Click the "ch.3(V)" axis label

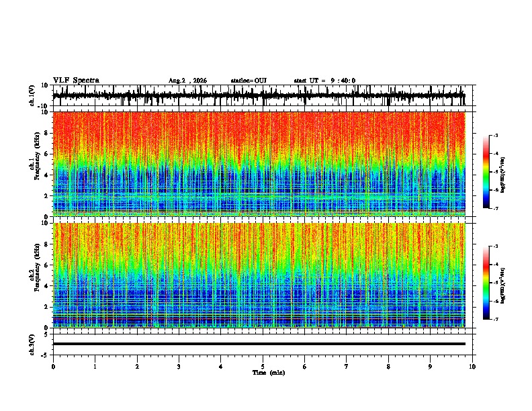click(x=32, y=345)
